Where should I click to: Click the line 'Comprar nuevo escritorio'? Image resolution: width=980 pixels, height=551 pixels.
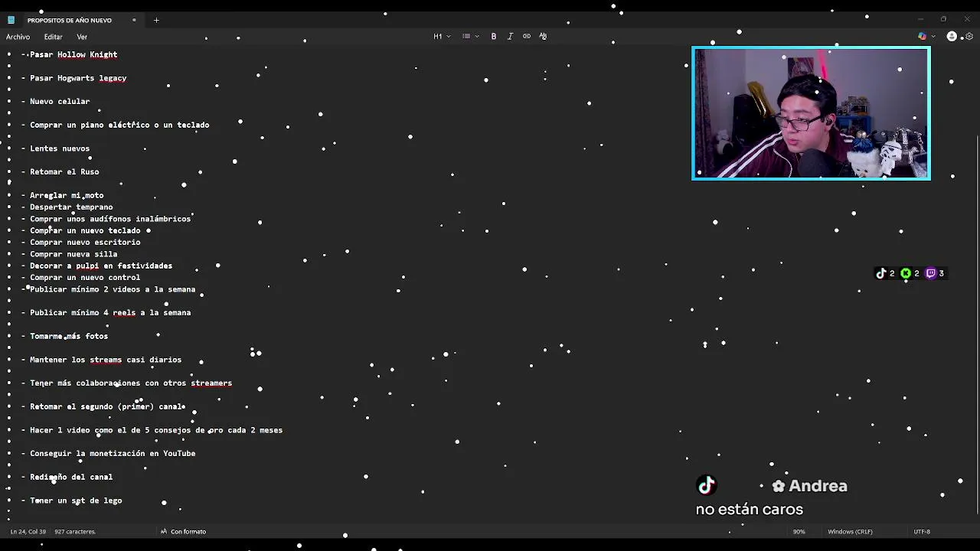pyautogui.click(x=85, y=242)
